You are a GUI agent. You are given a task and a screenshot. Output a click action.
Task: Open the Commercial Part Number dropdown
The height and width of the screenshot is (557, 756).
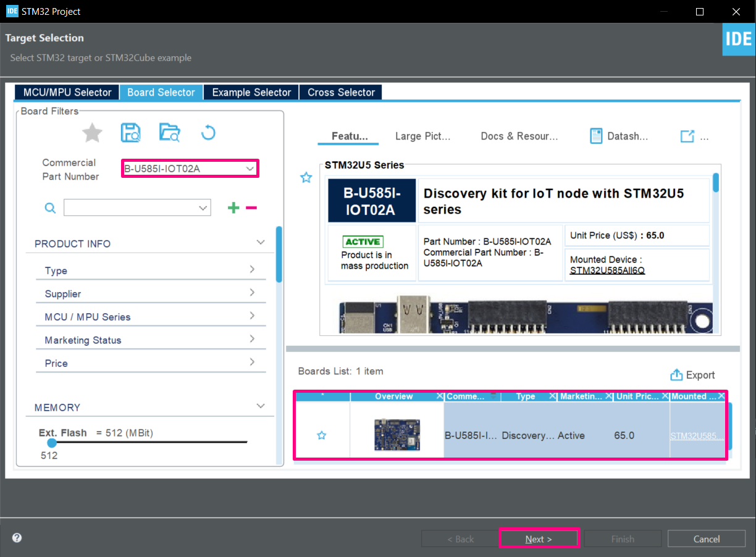[250, 168]
